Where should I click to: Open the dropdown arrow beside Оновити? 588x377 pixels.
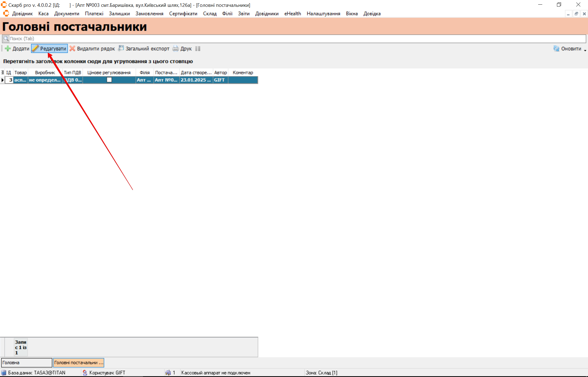(585, 50)
